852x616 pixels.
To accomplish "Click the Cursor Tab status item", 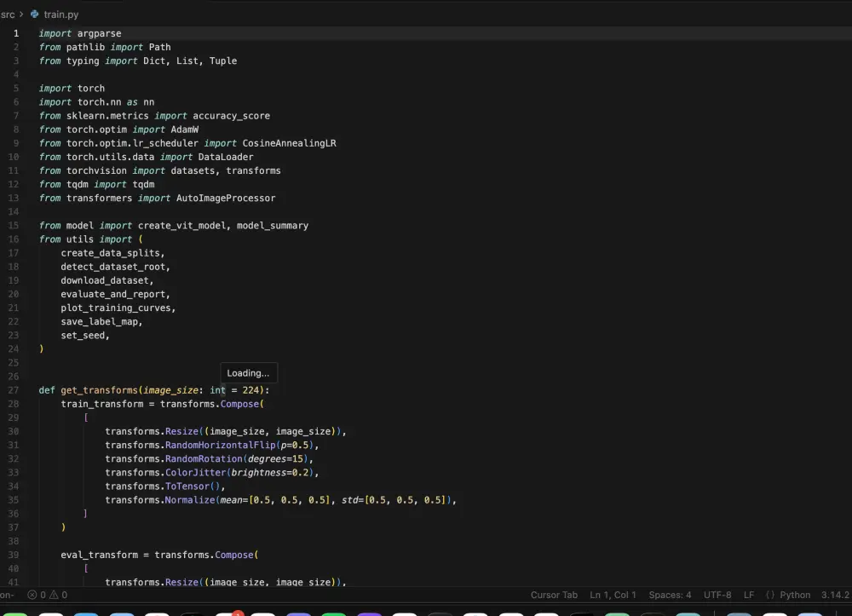I will pyautogui.click(x=554, y=595).
